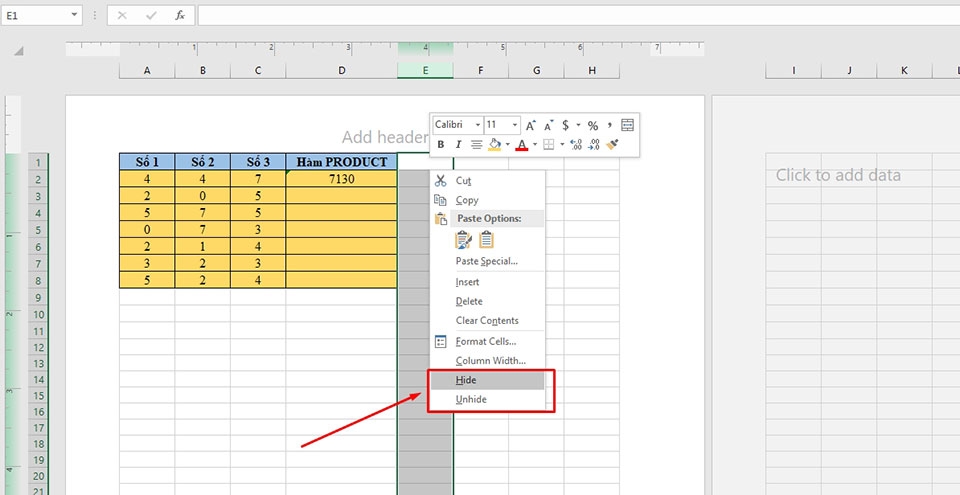
Task: Select column J header
Action: click(849, 70)
